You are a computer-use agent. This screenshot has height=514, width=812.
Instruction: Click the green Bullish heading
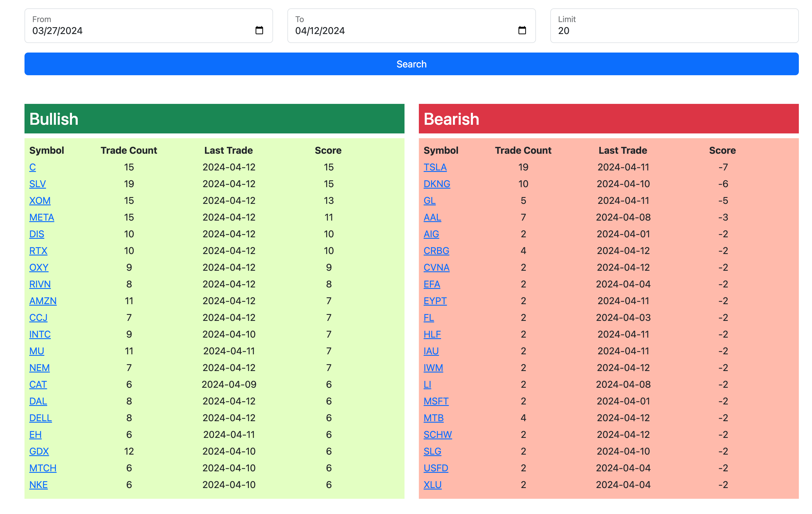pyautogui.click(x=54, y=119)
